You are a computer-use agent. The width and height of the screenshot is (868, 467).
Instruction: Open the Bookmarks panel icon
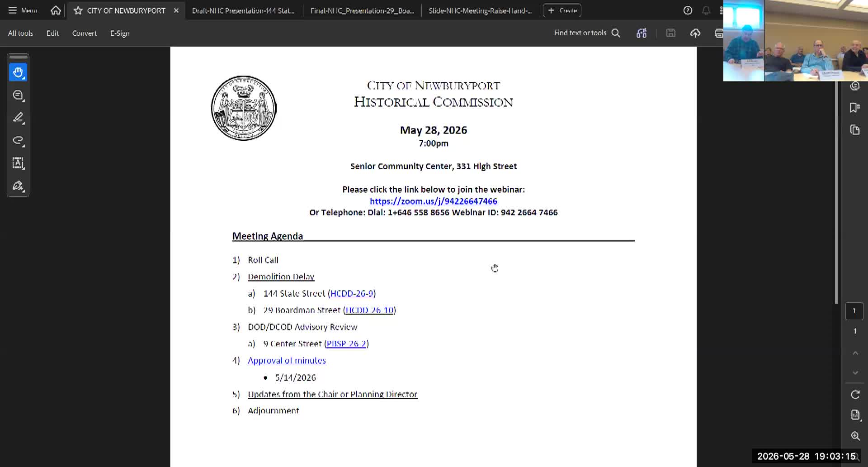pos(854,108)
